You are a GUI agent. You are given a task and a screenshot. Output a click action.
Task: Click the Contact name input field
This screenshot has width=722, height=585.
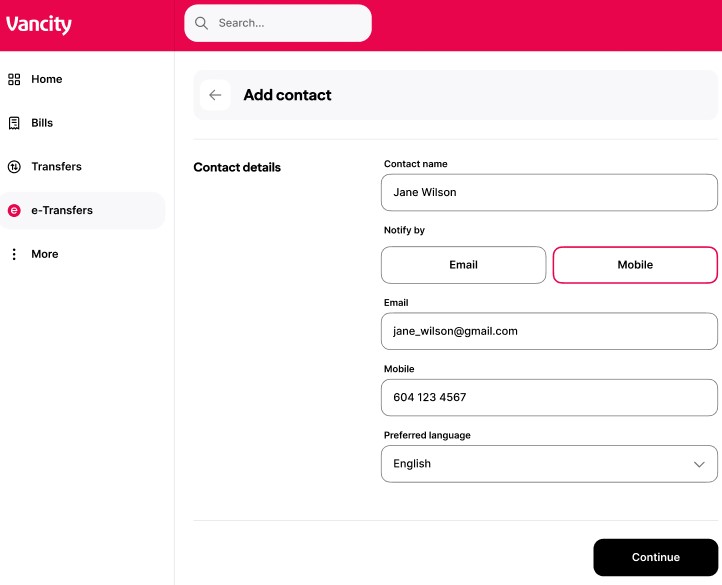549,192
